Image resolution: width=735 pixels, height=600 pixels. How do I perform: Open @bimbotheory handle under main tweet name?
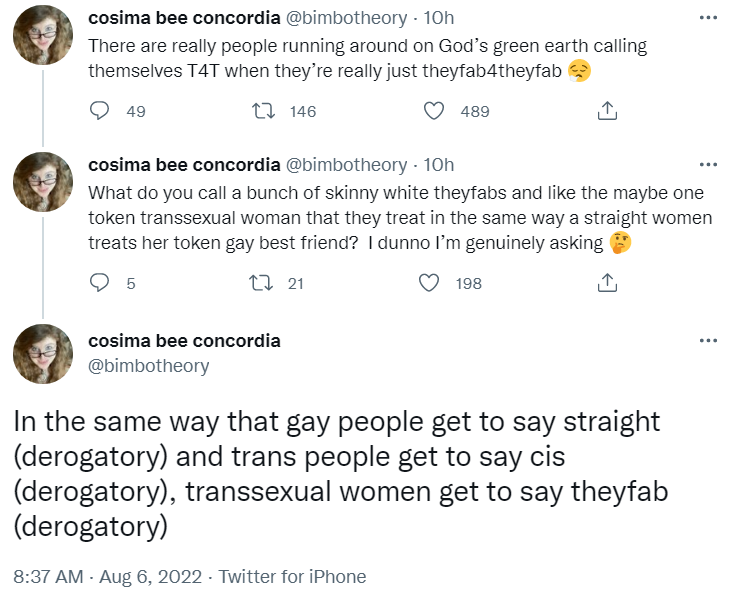click(149, 366)
